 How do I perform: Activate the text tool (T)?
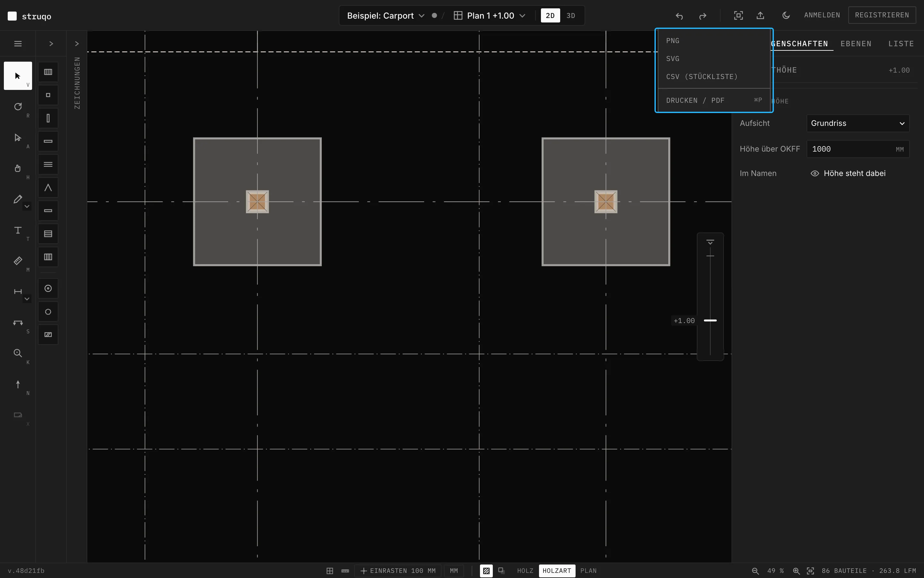[x=18, y=230]
